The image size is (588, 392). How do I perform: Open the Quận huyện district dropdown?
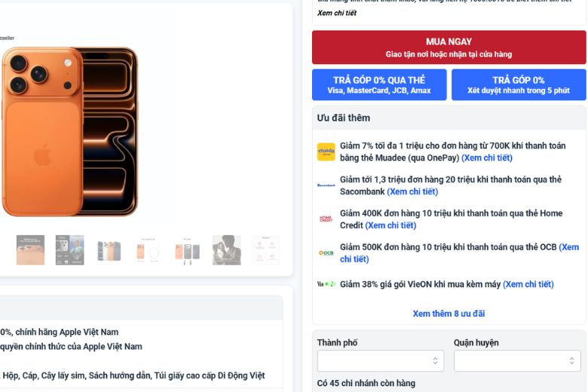pyautogui.click(x=517, y=361)
